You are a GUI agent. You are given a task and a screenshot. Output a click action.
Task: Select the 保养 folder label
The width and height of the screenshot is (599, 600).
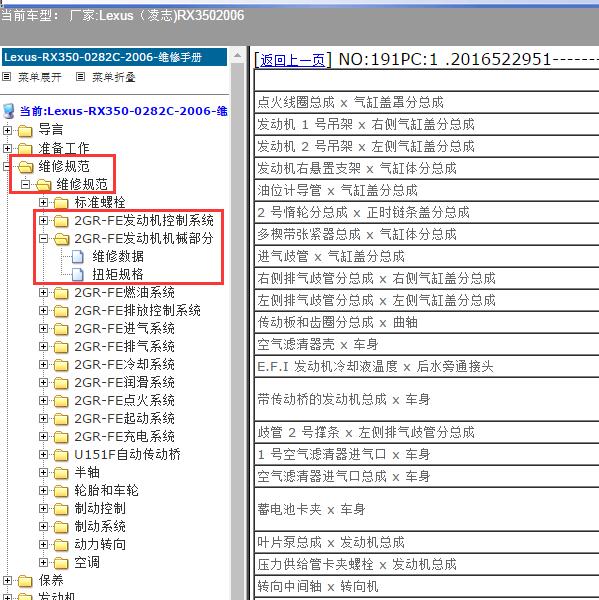point(51,580)
